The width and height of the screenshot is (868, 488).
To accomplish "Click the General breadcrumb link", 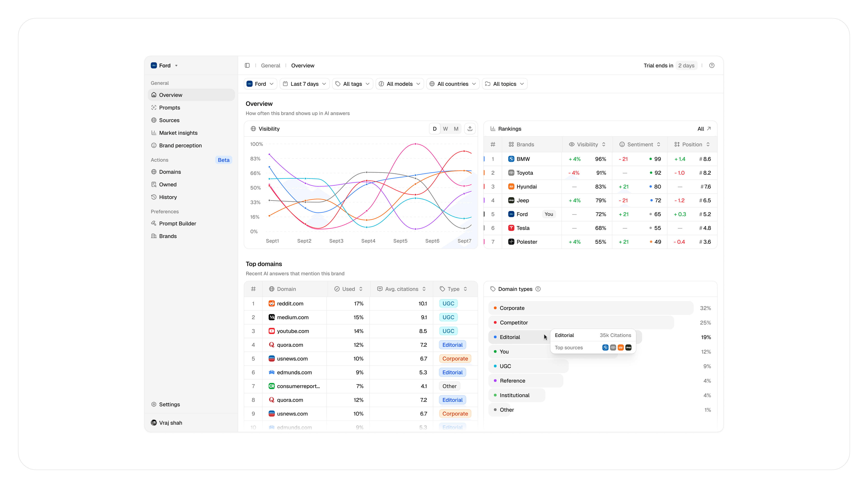I will tap(270, 65).
